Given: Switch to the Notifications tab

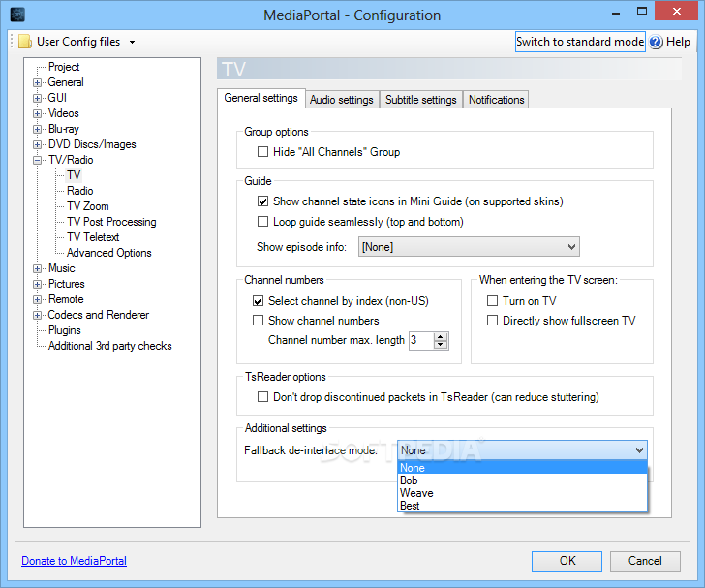Looking at the screenshot, I should tap(497, 100).
